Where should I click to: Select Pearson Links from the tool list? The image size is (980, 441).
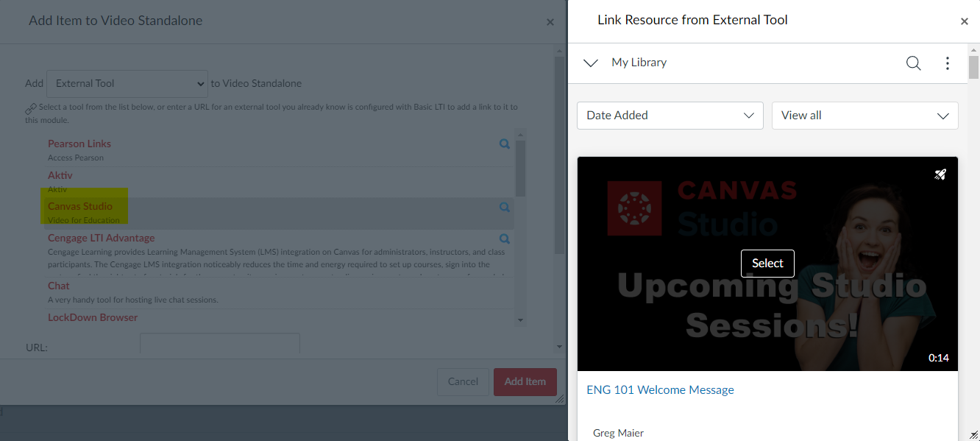[x=79, y=144]
